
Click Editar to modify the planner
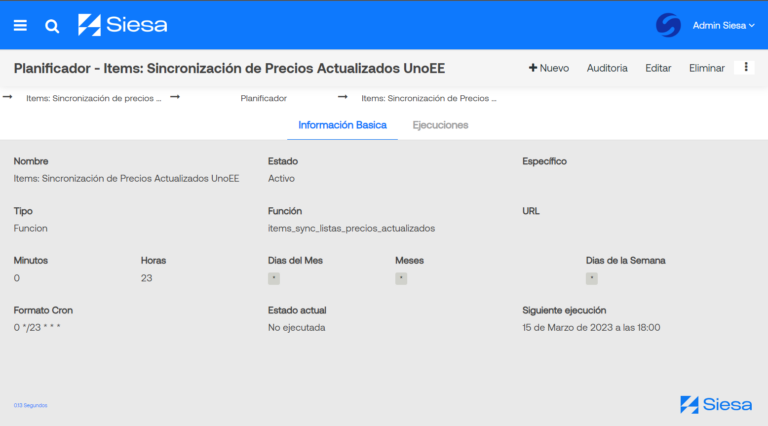tap(658, 68)
